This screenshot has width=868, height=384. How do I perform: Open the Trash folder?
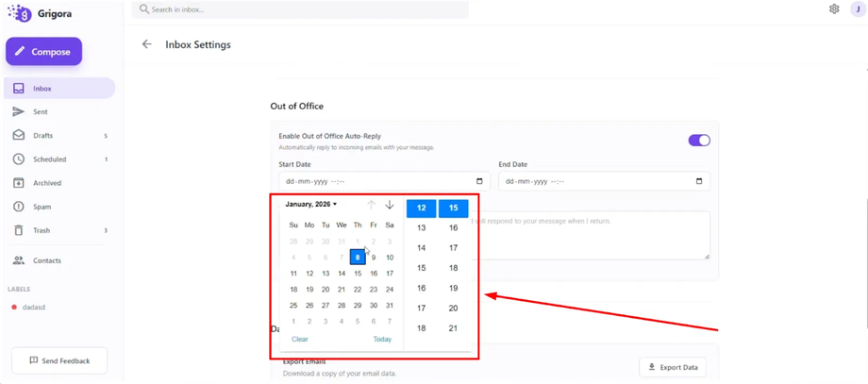point(59,230)
